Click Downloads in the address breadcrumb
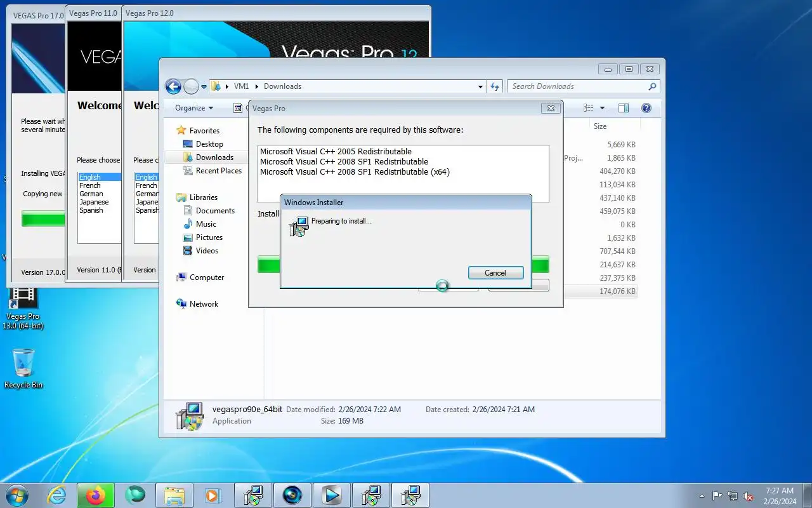The width and height of the screenshot is (812, 508). click(x=282, y=86)
